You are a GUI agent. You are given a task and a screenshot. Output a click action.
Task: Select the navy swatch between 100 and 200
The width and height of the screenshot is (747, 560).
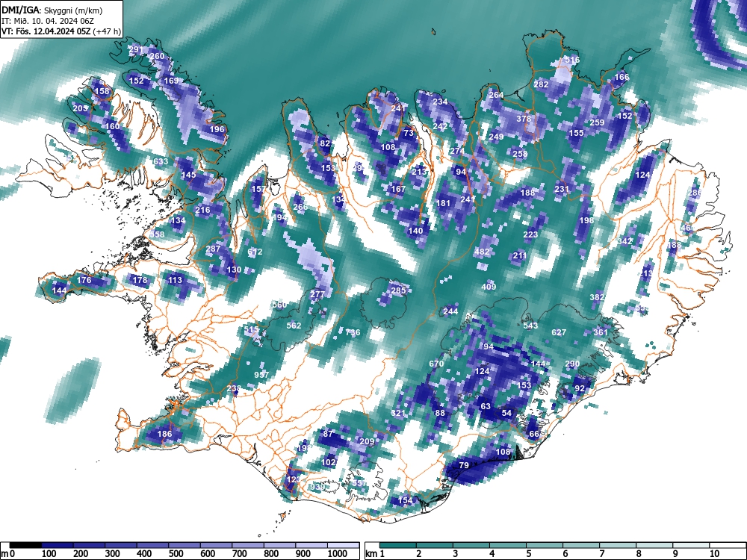[58, 545]
